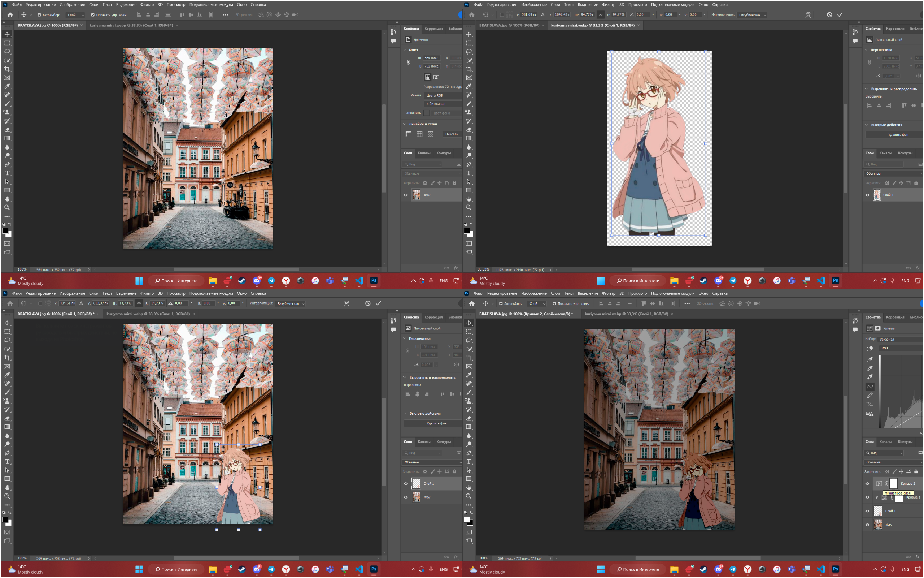Cancel the transform in the bottom-left window's options bar
This screenshot has width=924, height=578.
(x=368, y=303)
